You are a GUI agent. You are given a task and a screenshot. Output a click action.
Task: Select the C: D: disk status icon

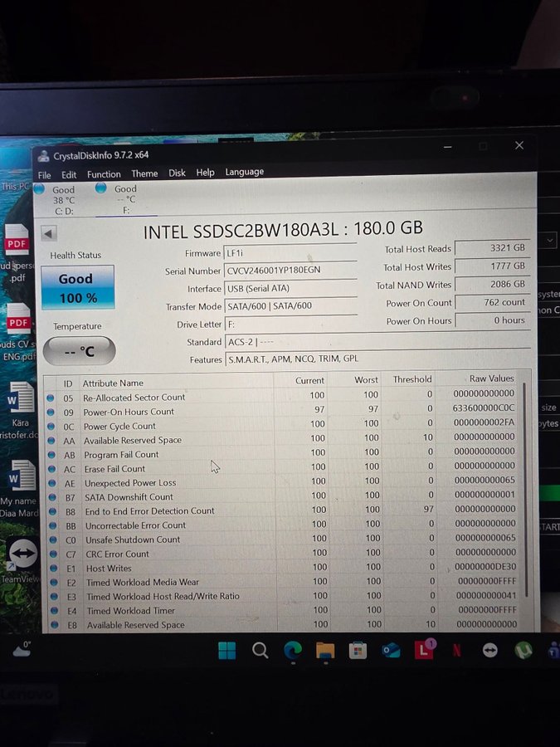(39, 188)
